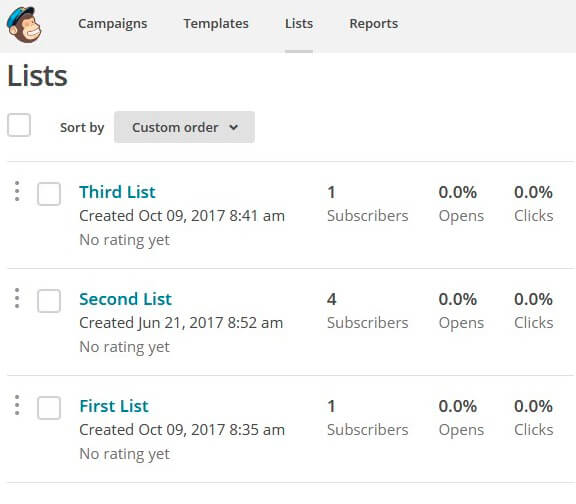This screenshot has height=504, width=576.
Task: Open the Reports tab
Action: (x=374, y=24)
